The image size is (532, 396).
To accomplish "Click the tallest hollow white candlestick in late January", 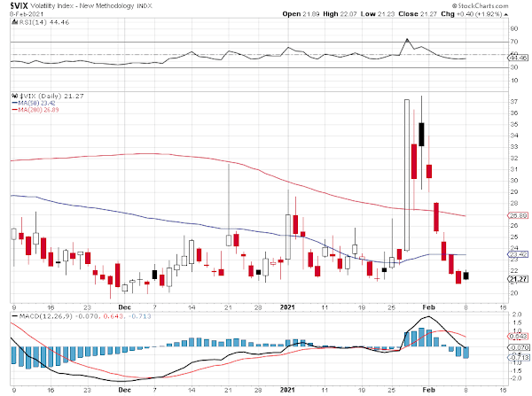I will (407, 175).
